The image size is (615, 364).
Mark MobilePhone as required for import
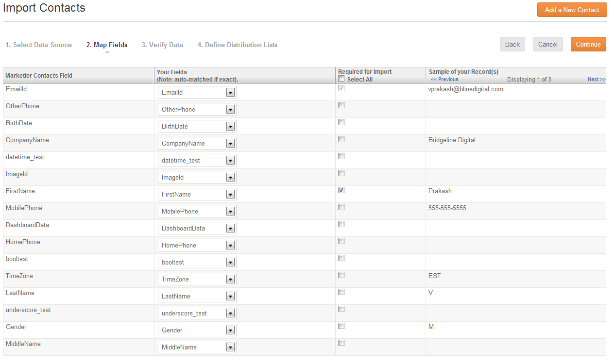pos(342,207)
